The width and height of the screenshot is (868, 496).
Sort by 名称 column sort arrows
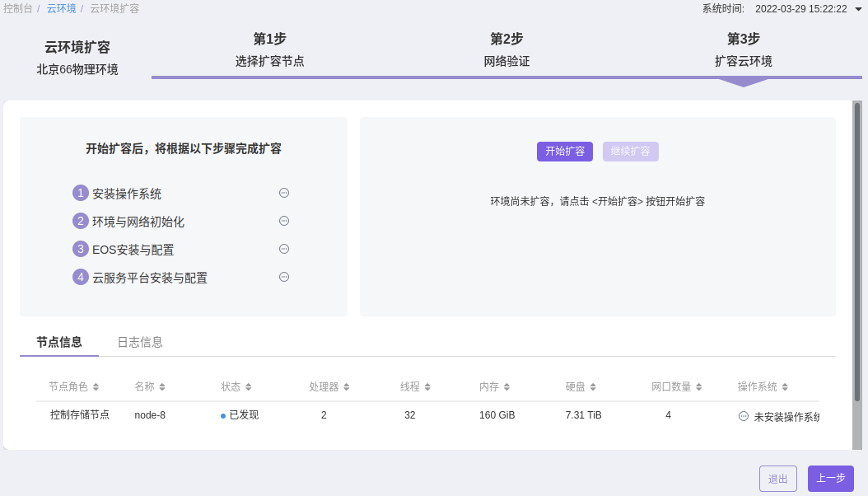coord(162,387)
